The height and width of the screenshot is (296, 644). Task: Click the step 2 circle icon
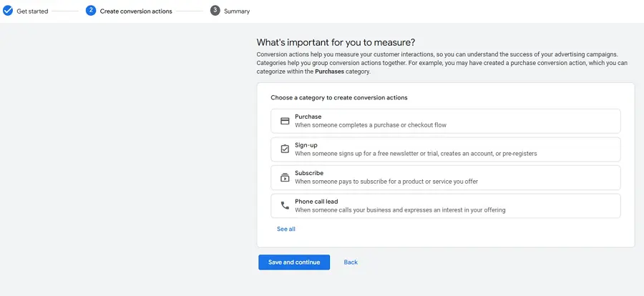point(91,11)
